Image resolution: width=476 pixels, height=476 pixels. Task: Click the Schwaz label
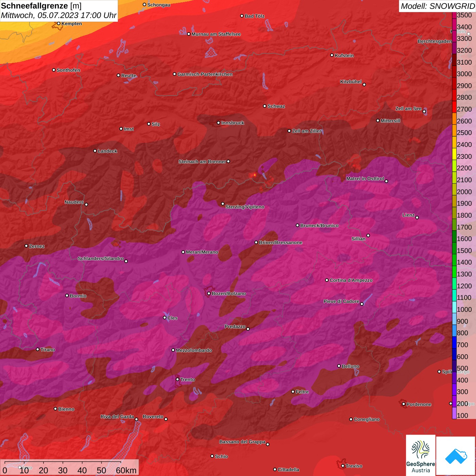click(276, 106)
